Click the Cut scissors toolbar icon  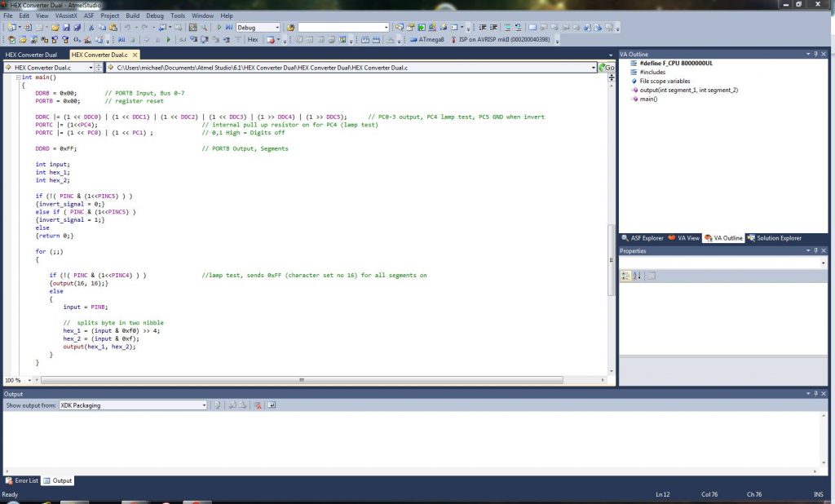91,28
